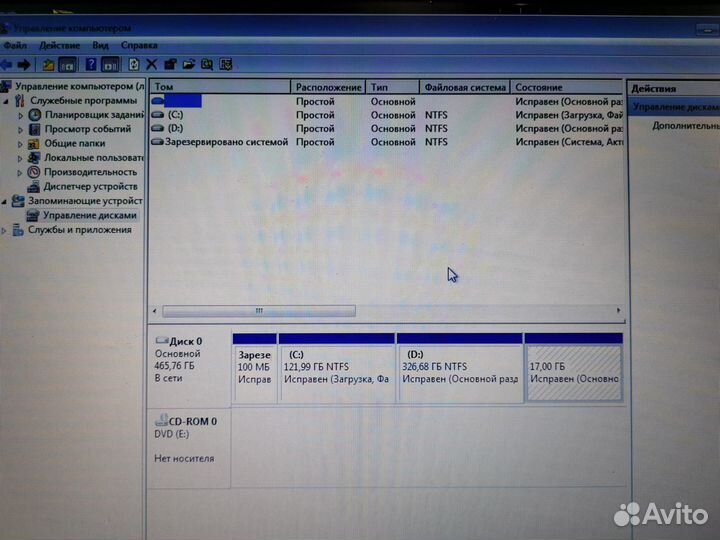The width and height of the screenshot is (720, 540).
Task: Select highlighted unnamed volume in list
Action: [x=183, y=101]
